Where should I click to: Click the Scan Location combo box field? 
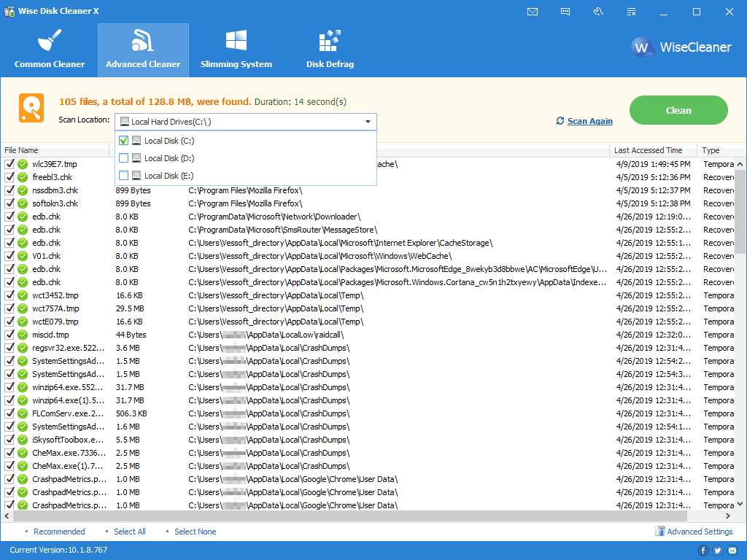point(246,122)
